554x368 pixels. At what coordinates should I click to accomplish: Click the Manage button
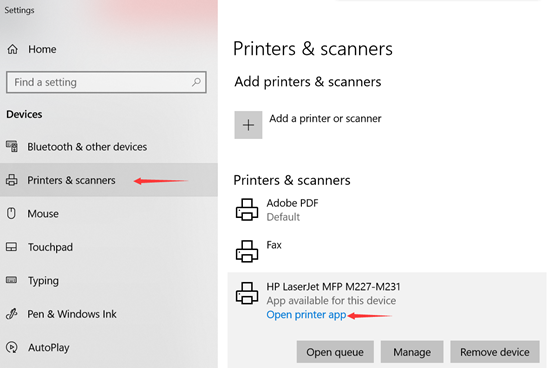click(x=412, y=352)
